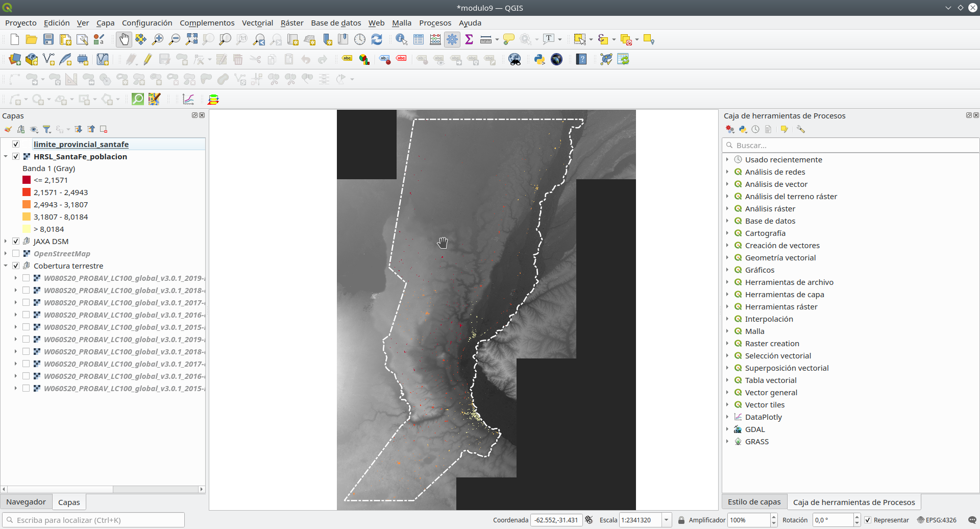Open the Python console icon
The height and width of the screenshot is (529, 980).
(x=540, y=59)
